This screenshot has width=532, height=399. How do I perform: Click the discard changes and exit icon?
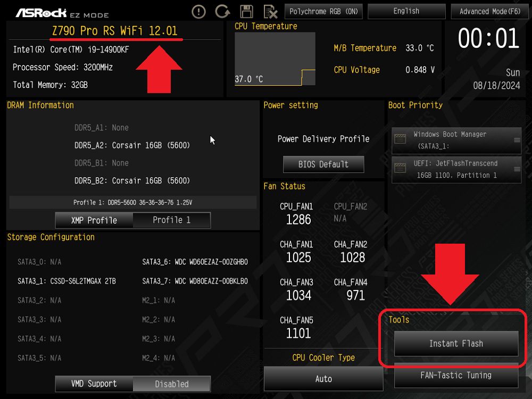click(x=270, y=12)
